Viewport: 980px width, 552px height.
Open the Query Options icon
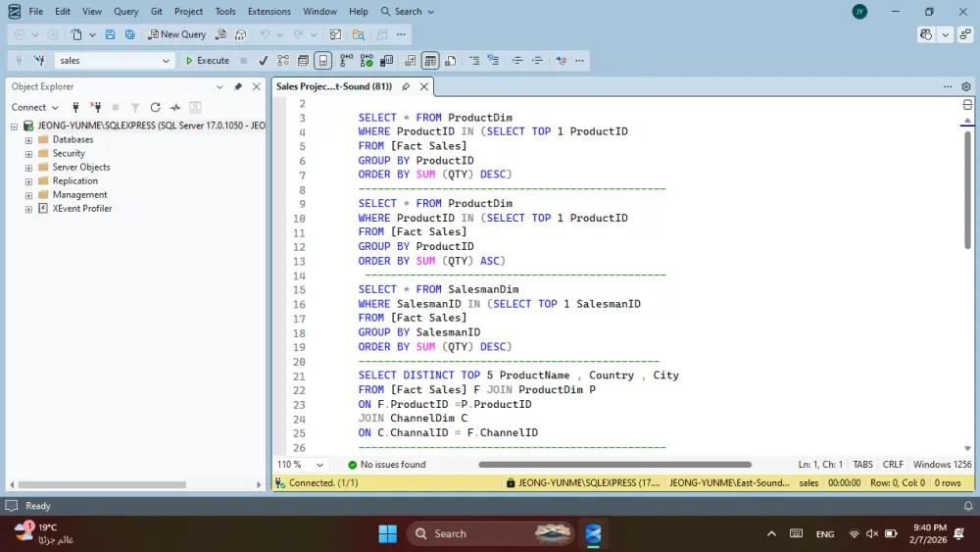[303, 61]
